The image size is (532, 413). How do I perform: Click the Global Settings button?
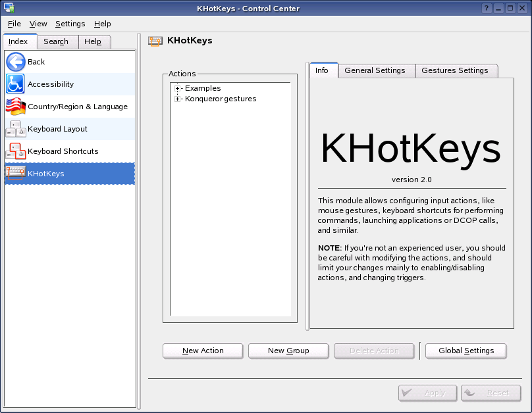[465, 351]
